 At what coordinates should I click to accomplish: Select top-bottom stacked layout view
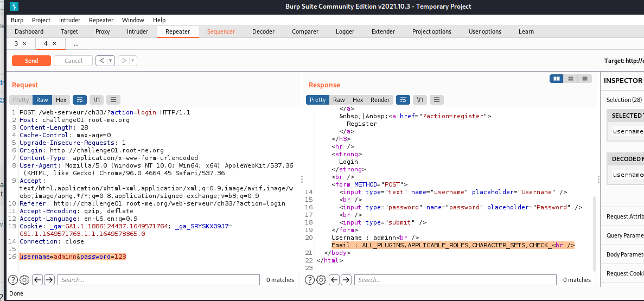click(570, 79)
